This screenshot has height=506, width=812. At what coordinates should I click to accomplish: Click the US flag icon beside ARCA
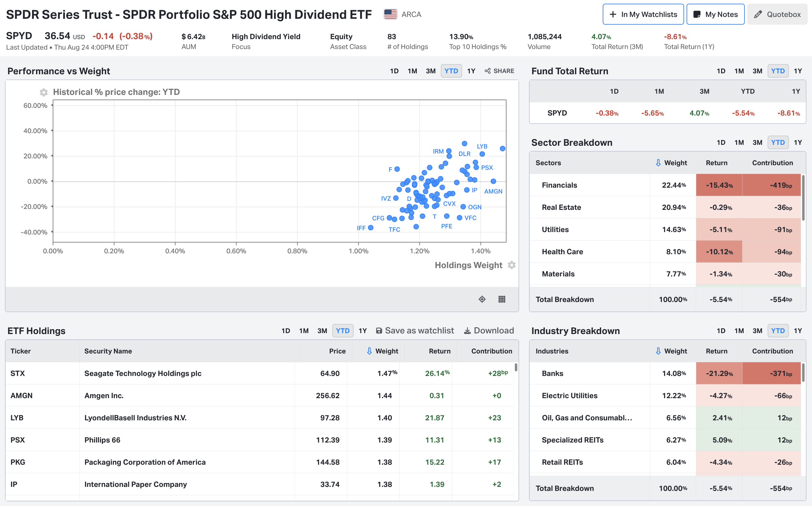coord(390,14)
